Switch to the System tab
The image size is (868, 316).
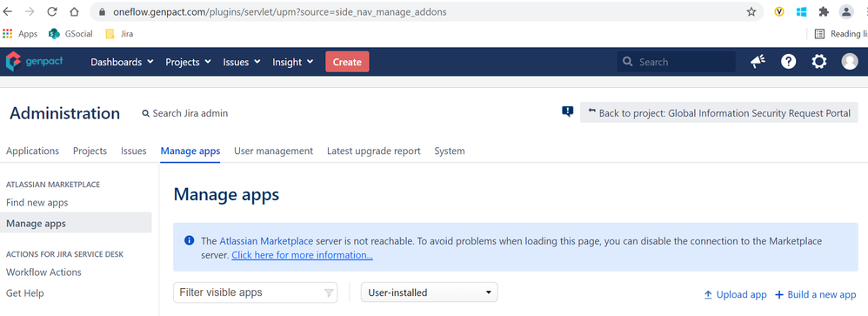[450, 151]
